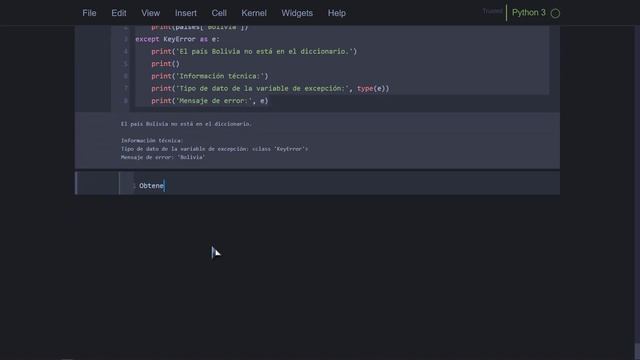Click the line printing 'Tipo de dato de la variable'

[x=270, y=88]
